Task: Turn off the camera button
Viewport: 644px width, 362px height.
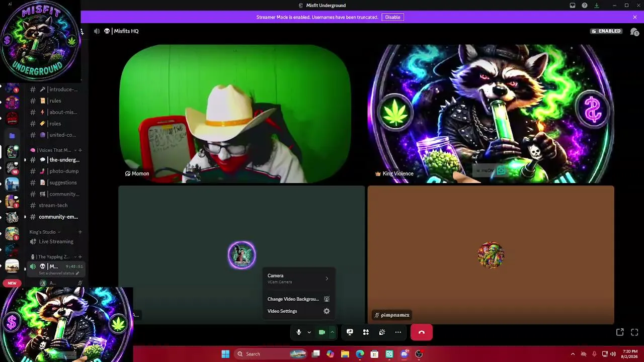Action: (x=322, y=332)
